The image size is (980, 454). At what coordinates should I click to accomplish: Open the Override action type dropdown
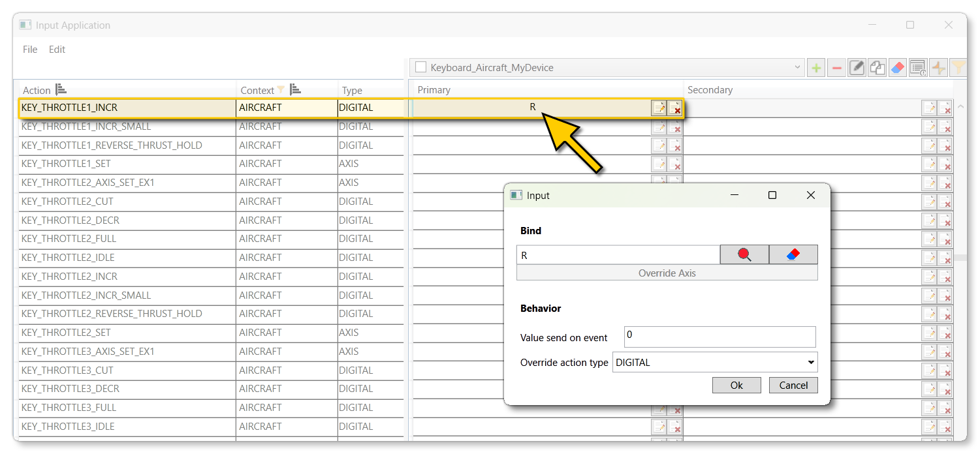(811, 362)
